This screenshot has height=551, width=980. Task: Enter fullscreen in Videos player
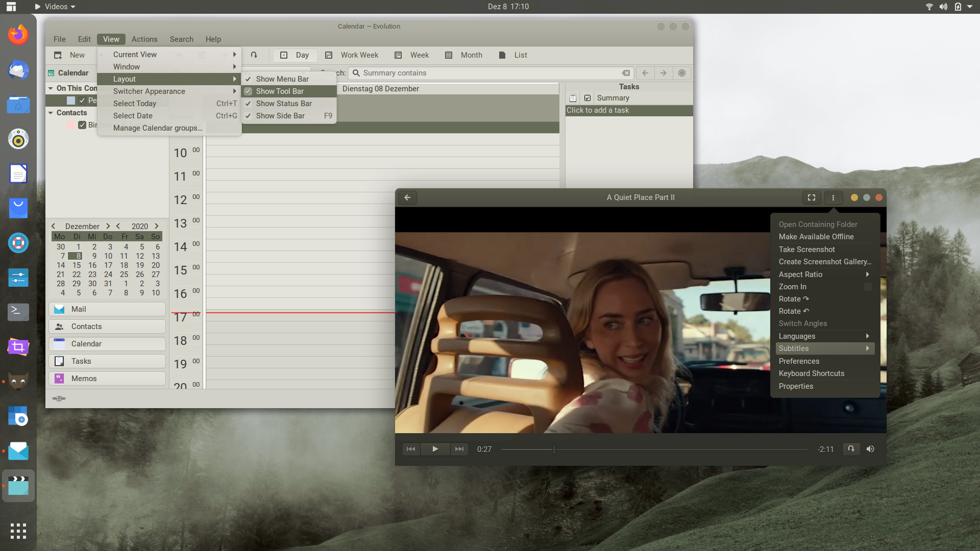click(x=812, y=197)
